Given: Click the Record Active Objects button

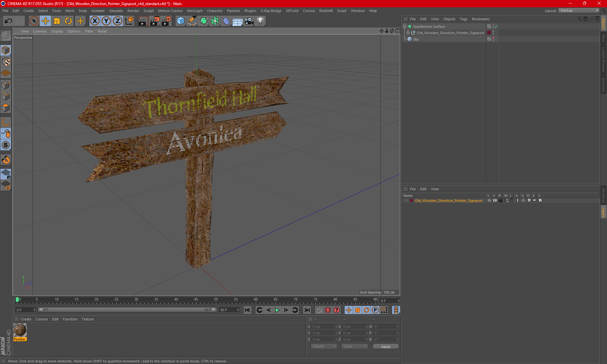Looking at the screenshot, I should pyautogui.click(x=319, y=310).
